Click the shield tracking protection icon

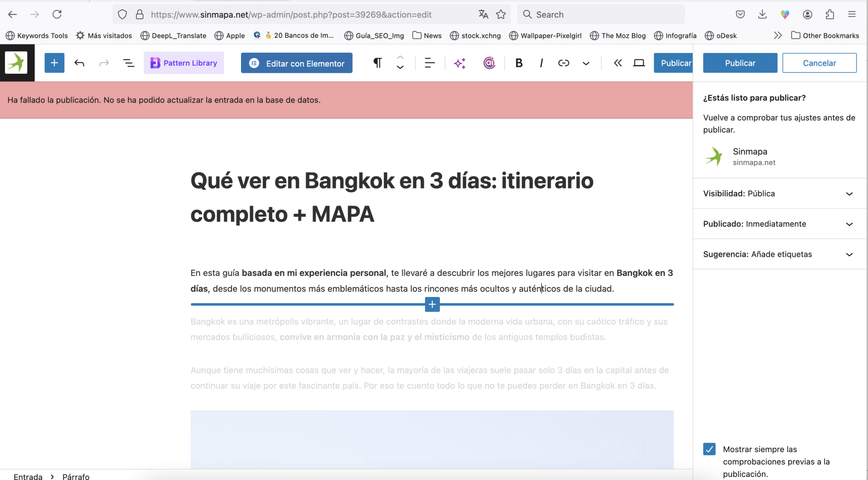(x=122, y=15)
